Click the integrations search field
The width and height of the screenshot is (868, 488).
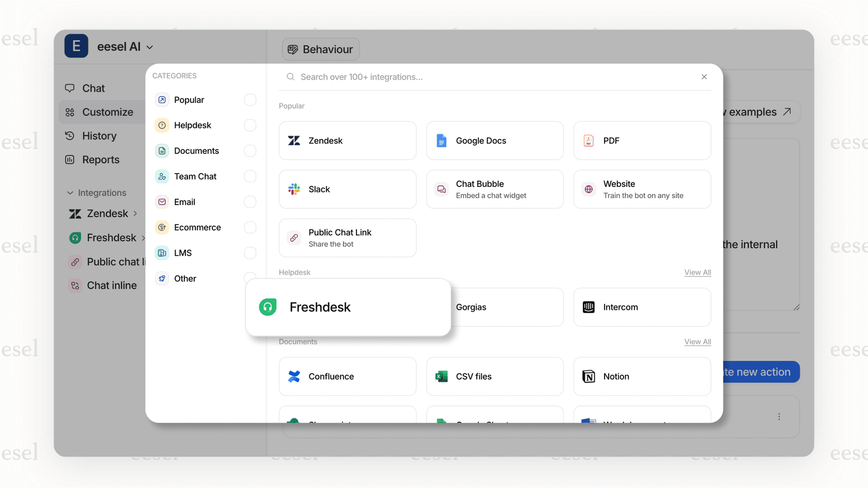491,77
